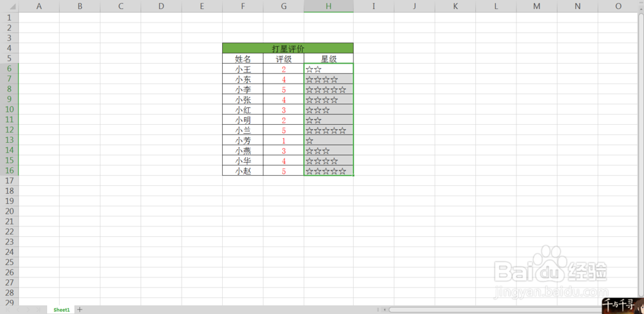Click the name cell 小李
The image size is (644, 314).
coord(243,89)
